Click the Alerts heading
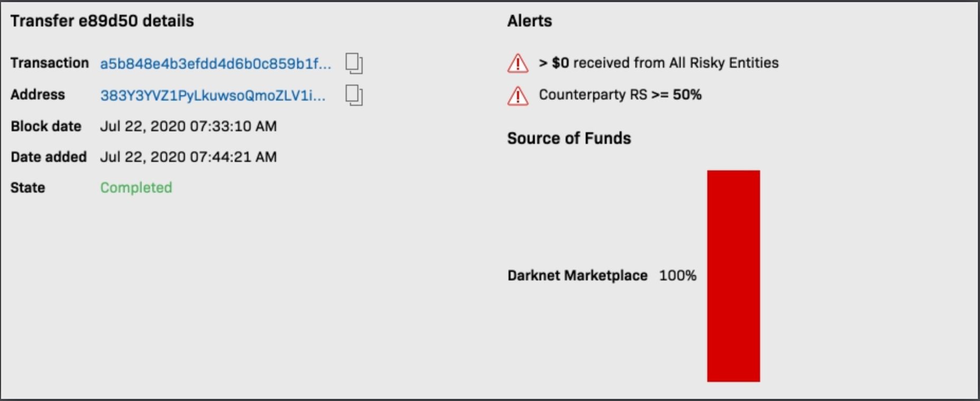Image resolution: width=980 pixels, height=401 pixels. pos(529,21)
